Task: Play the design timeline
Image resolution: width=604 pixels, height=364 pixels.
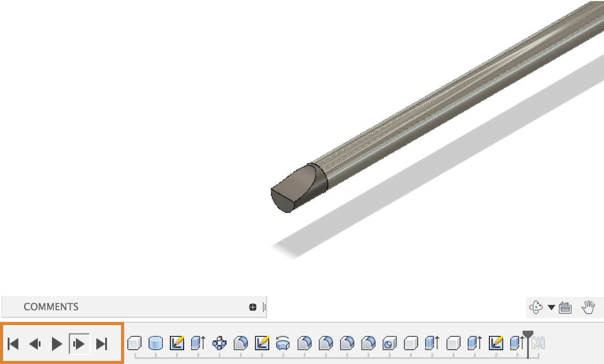Action: (57, 343)
